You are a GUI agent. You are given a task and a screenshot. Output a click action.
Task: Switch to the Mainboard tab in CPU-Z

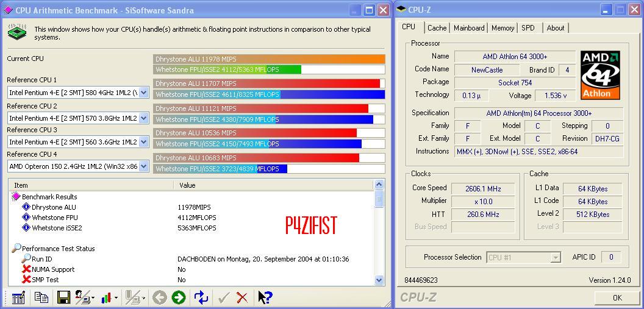tap(469, 28)
